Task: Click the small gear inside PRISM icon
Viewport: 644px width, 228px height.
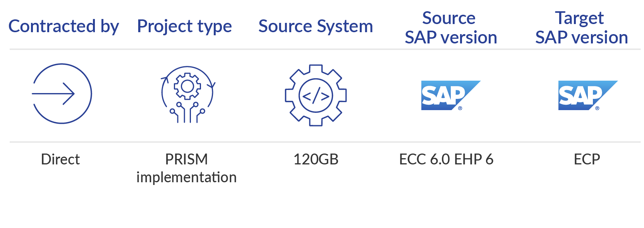Action: (187, 86)
